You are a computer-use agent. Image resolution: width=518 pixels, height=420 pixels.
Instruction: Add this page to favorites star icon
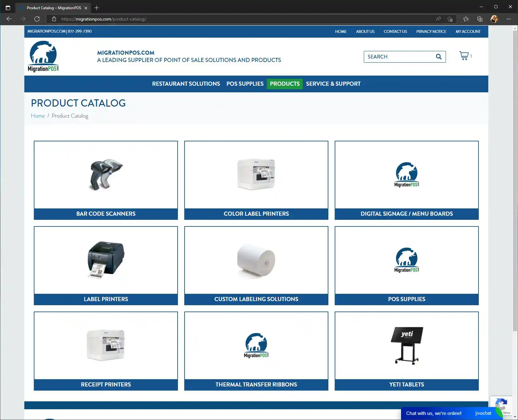click(450, 19)
